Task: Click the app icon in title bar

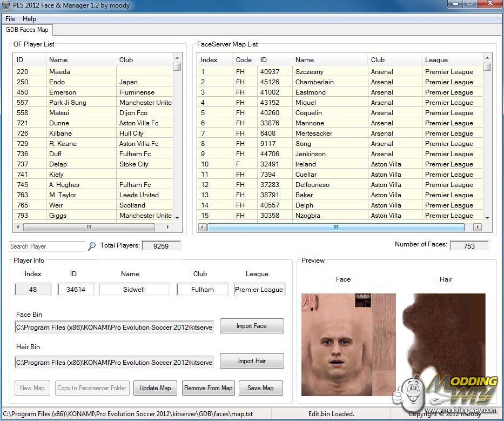Action: click(6, 5)
